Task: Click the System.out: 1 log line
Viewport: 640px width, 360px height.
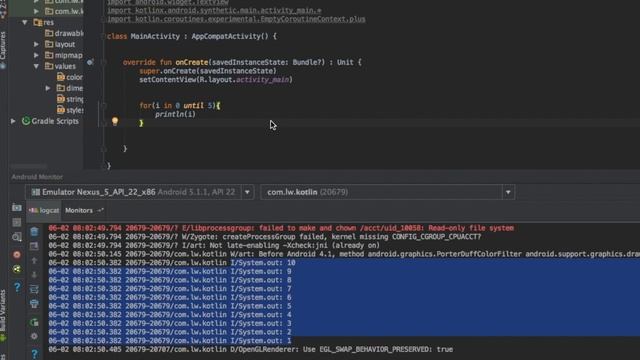Action: (170, 340)
